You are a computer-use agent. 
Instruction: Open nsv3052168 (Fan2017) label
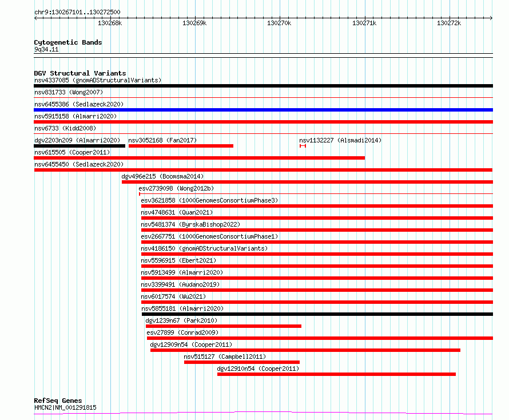point(162,140)
